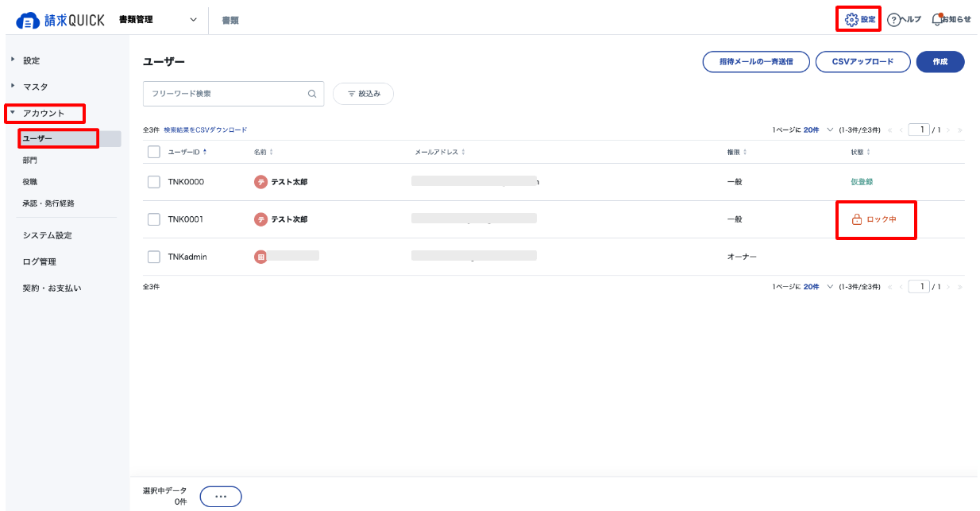
Task: Toggle the select-all header checkbox
Action: pyautogui.click(x=154, y=152)
